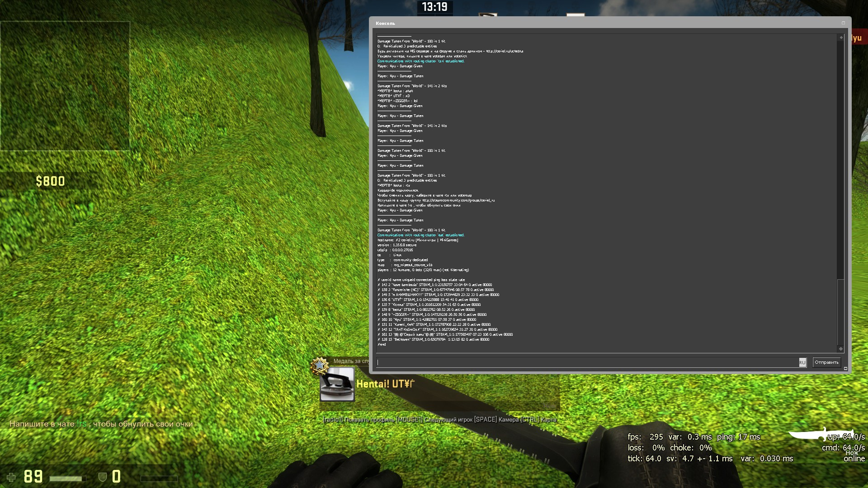Click the Консоль window title bar
Viewport: 868px width, 488px height.
[588, 23]
